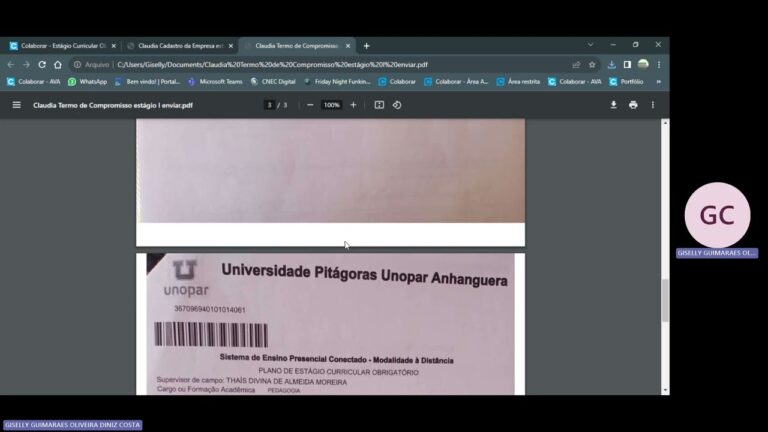Screen dimensions: 768x432
Task: Bookmark this page with the star
Action: coord(592,65)
